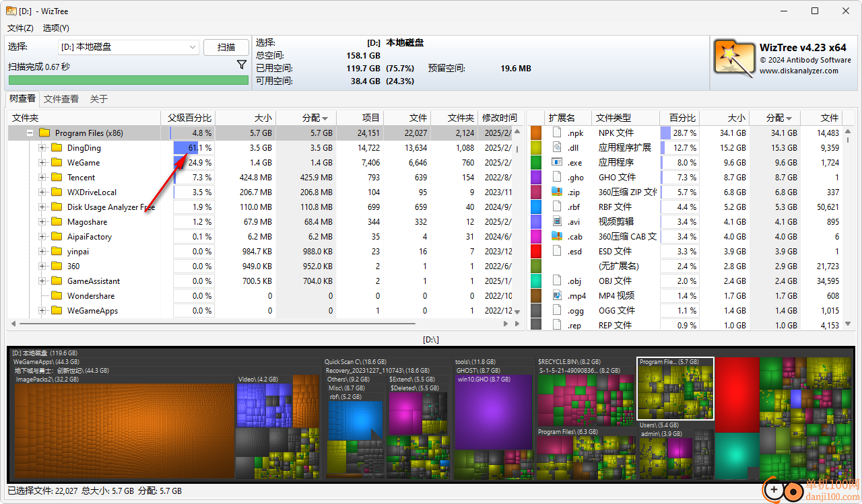Expand the DingDing folder node

pos(42,148)
